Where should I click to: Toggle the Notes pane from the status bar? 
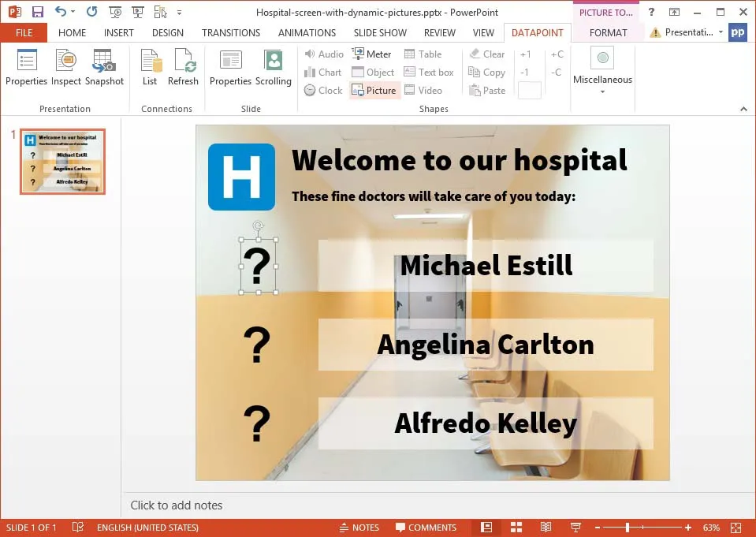359,528
